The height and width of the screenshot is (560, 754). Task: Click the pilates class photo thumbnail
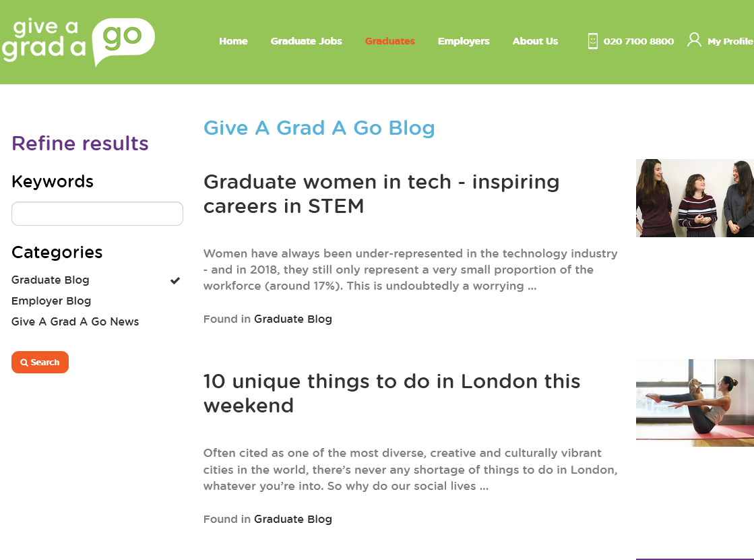point(695,402)
